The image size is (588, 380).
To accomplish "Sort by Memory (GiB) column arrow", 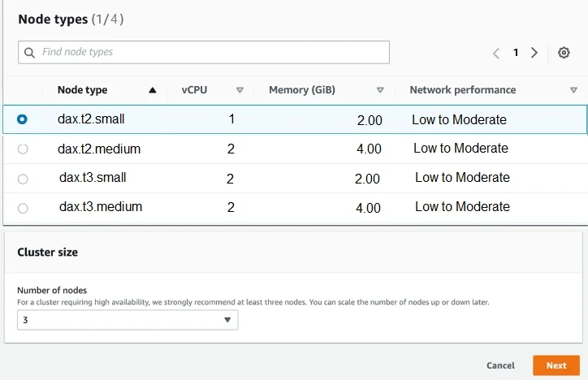I will coord(380,90).
